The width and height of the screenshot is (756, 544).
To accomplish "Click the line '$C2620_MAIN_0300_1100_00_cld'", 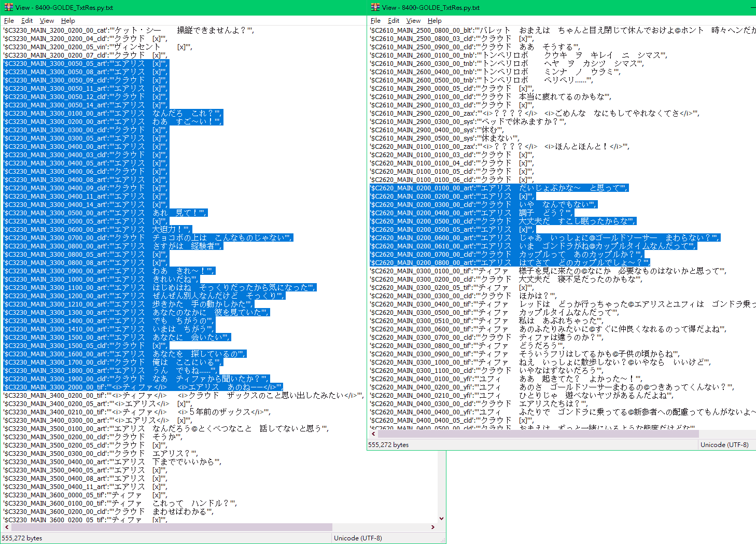I will coord(487,371).
